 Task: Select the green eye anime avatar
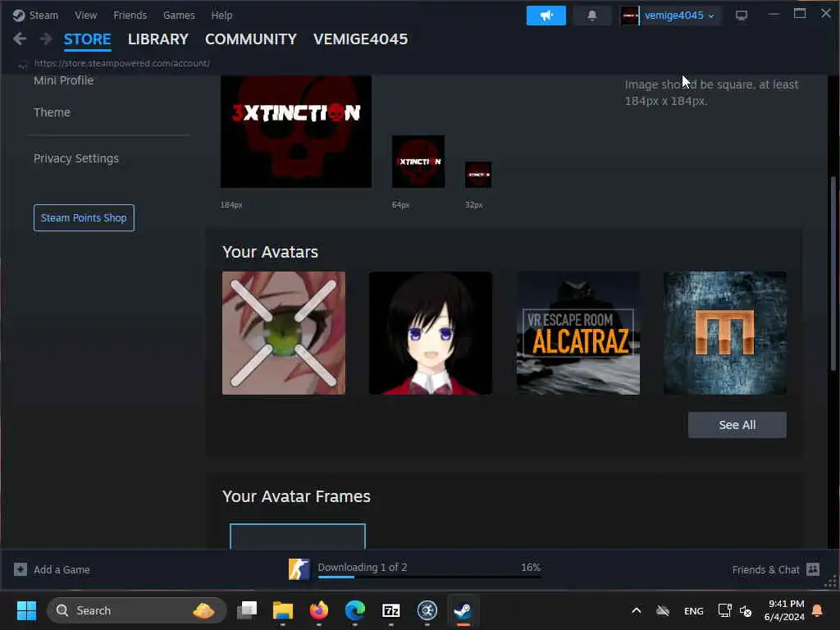pyautogui.click(x=284, y=333)
